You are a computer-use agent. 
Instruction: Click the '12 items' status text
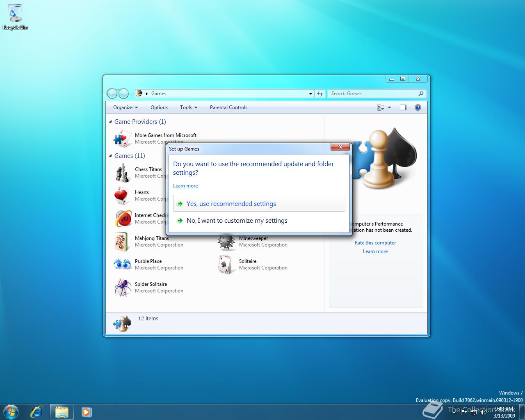[x=148, y=319]
